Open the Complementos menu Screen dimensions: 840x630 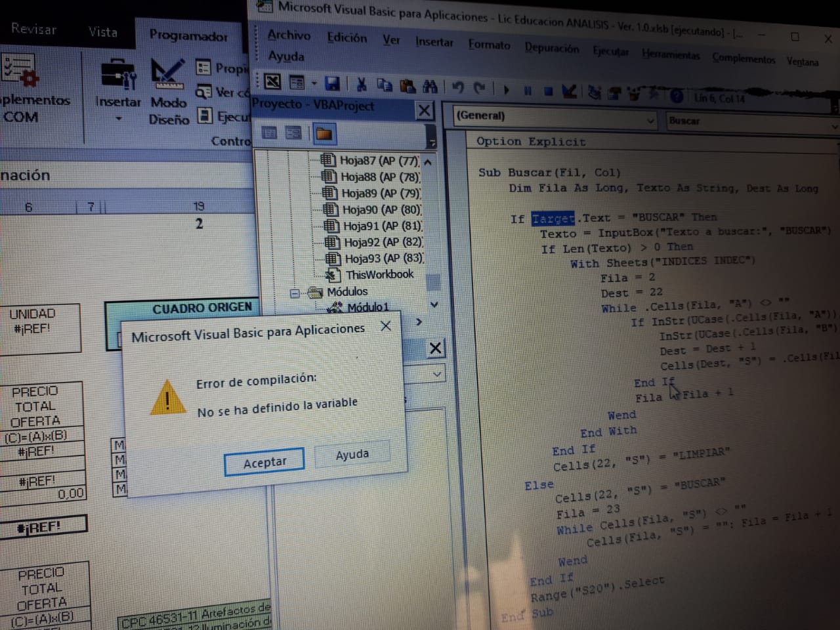click(744, 58)
